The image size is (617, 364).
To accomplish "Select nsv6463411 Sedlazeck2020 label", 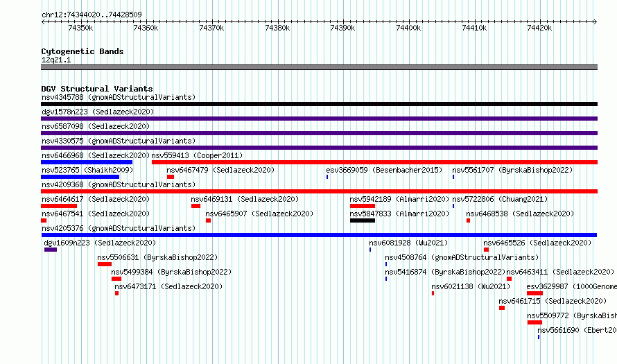I will 560,272.
